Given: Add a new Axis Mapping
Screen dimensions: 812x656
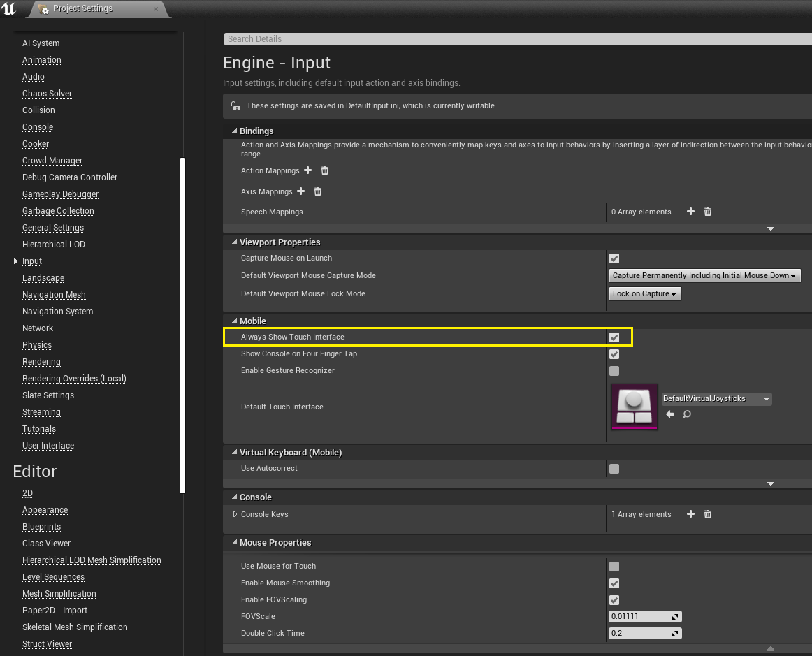Looking at the screenshot, I should [300, 191].
